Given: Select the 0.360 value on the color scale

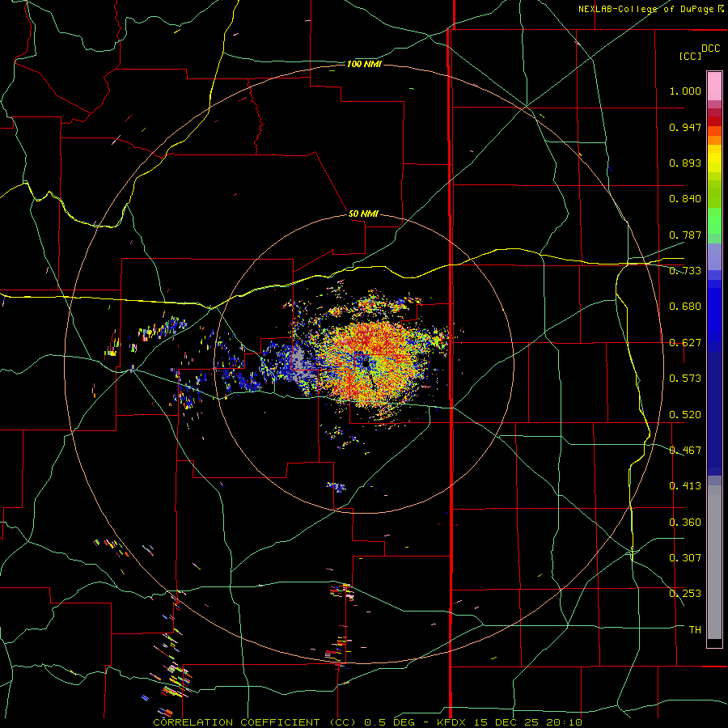Looking at the screenshot, I should click(685, 523).
